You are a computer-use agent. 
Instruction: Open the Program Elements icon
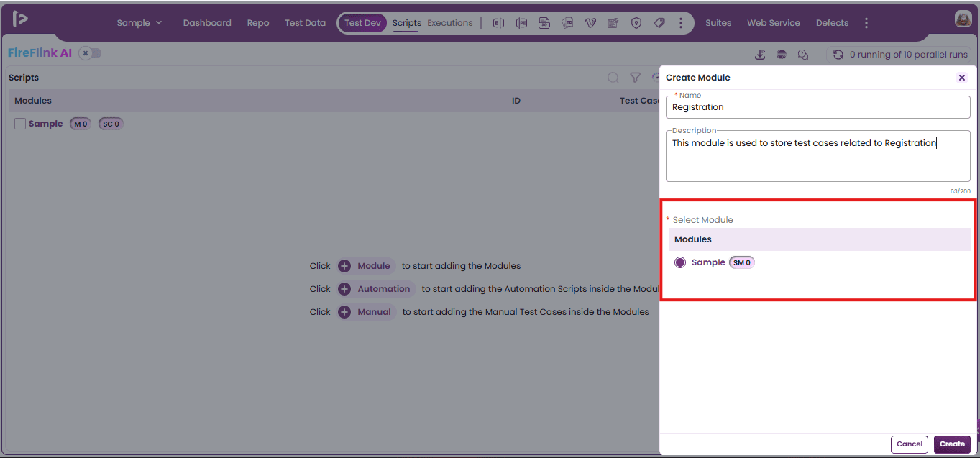click(521, 23)
